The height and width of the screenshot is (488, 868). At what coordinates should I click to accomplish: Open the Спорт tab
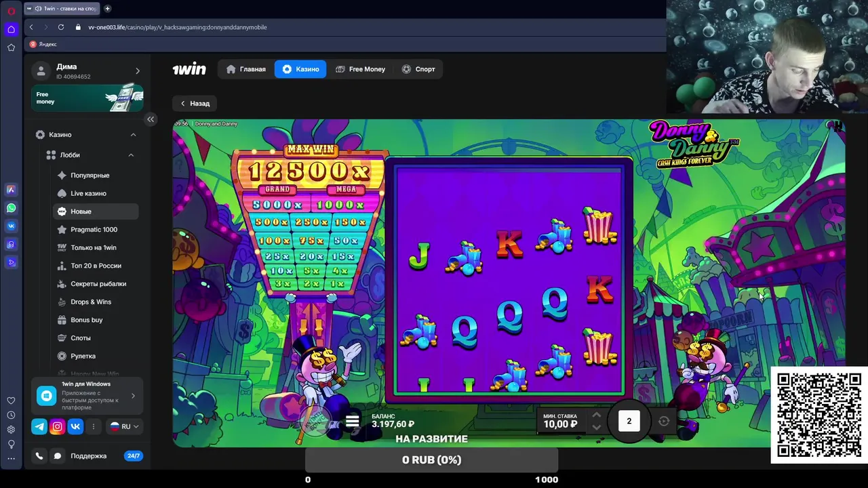coord(418,69)
